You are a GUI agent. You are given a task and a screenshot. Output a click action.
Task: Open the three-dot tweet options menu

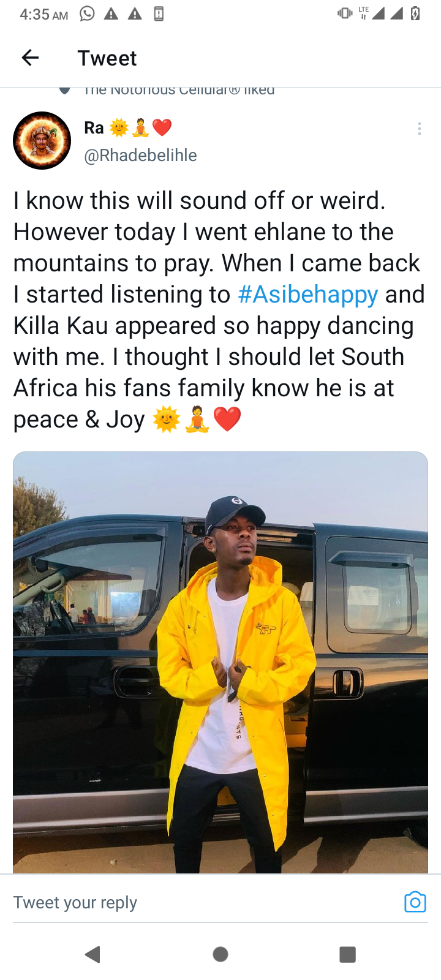[x=419, y=129]
